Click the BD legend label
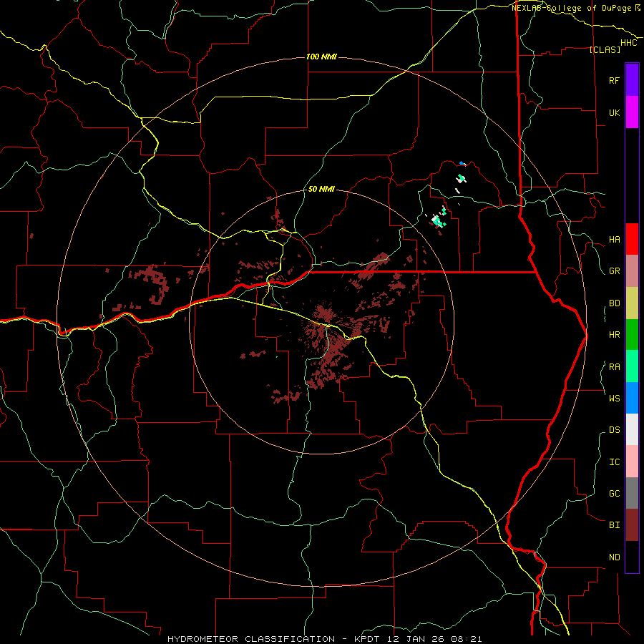The width and height of the screenshot is (644, 644). (614, 303)
